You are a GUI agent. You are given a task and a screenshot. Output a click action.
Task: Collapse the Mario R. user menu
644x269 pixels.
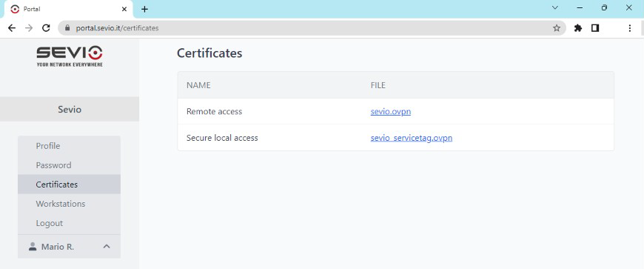click(107, 246)
